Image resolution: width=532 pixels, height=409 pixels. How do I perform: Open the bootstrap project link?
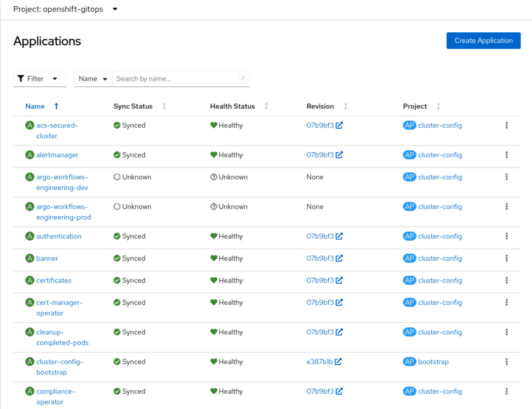(x=433, y=362)
